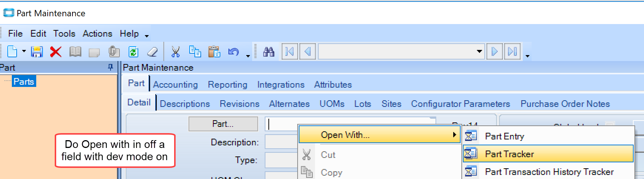Pin the Part tree panel
Image resolution: width=644 pixels, height=179 pixels.
[110, 67]
